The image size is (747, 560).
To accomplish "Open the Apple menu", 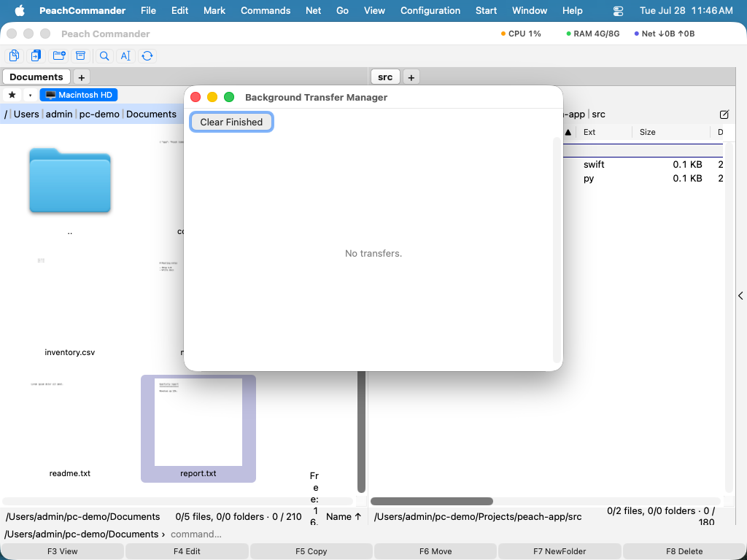I will coord(20,10).
